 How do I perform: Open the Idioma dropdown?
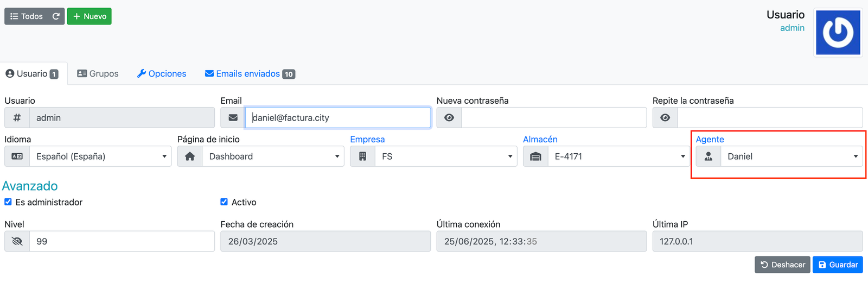click(x=100, y=156)
